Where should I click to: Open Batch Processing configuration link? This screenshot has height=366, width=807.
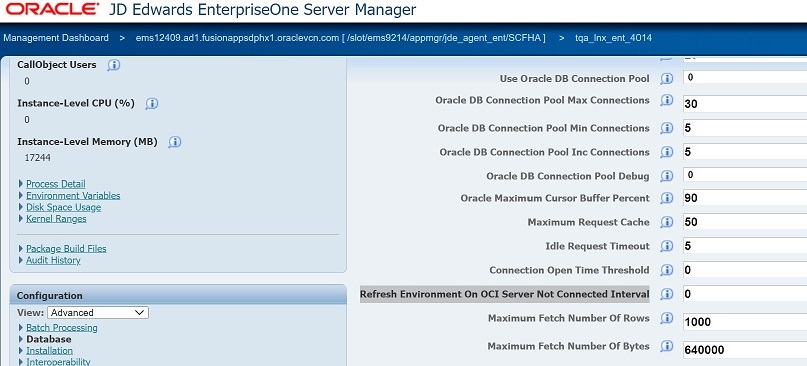click(62, 328)
